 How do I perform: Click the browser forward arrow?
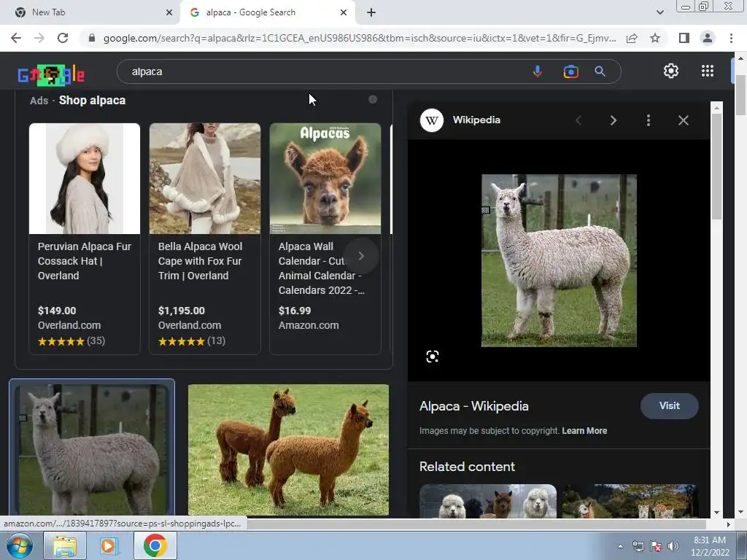click(39, 38)
